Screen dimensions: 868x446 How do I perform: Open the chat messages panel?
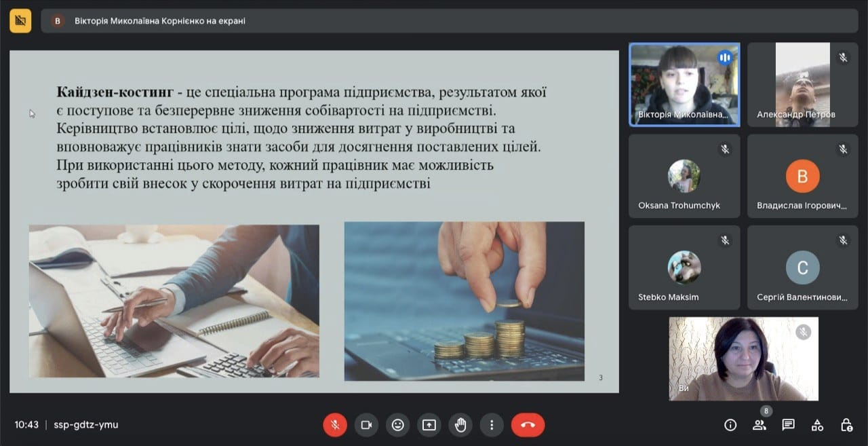point(788,425)
